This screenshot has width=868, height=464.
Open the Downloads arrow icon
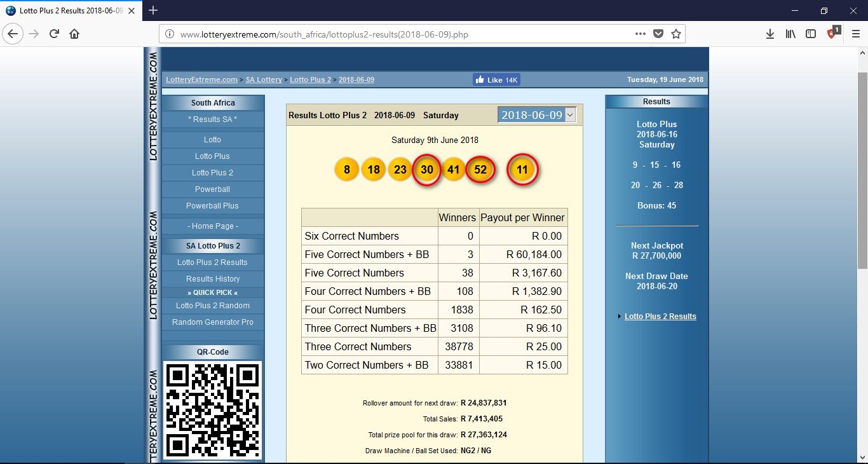[770, 34]
